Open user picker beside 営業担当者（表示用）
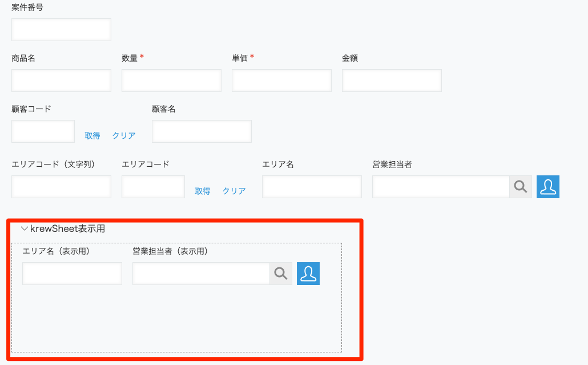The height and width of the screenshot is (365, 588). pyautogui.click(x=308, y=274)
